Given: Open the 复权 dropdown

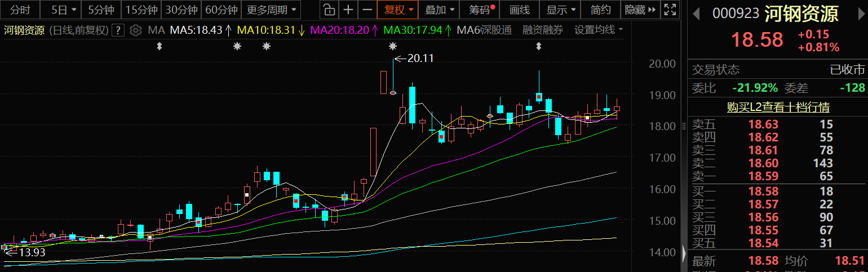Looking at the screenshot, I should (399, 10).
